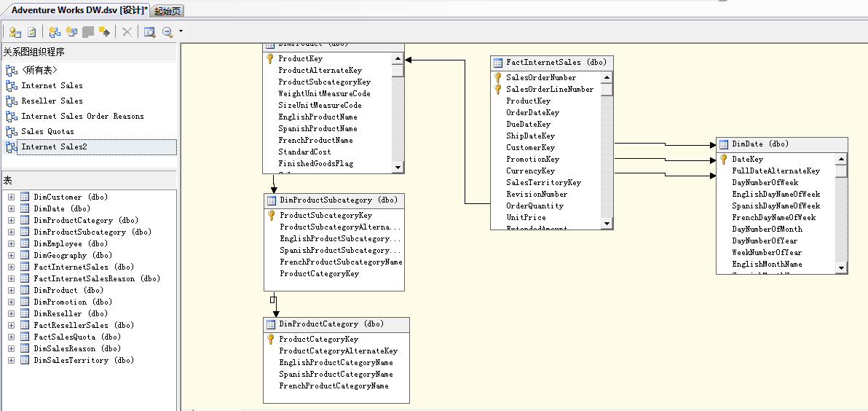Select the StandardCost column in DimProduct
This screenshot has height=411, width=868.
point(304,152)
